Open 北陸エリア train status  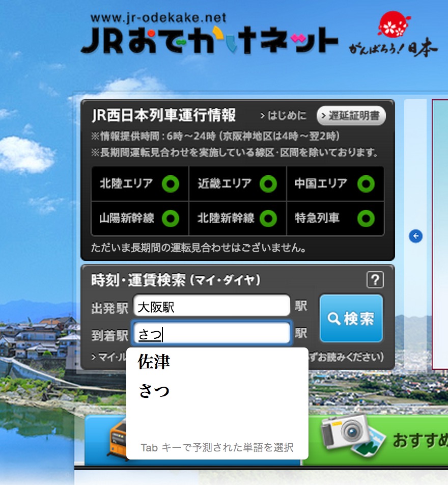[140, 184]
